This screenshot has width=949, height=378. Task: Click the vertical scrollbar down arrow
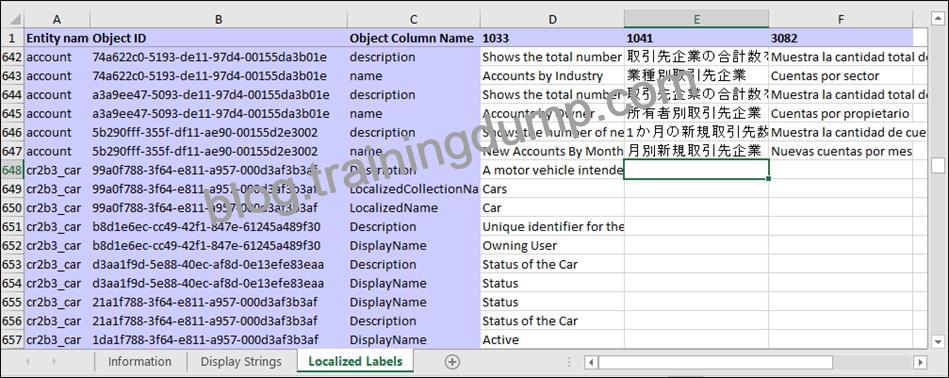(938, 342)
